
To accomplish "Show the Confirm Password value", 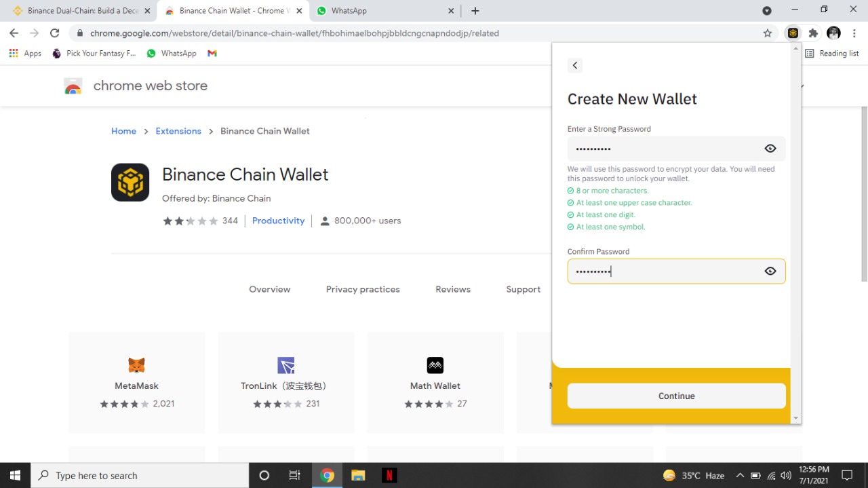I will click(770, 271).
